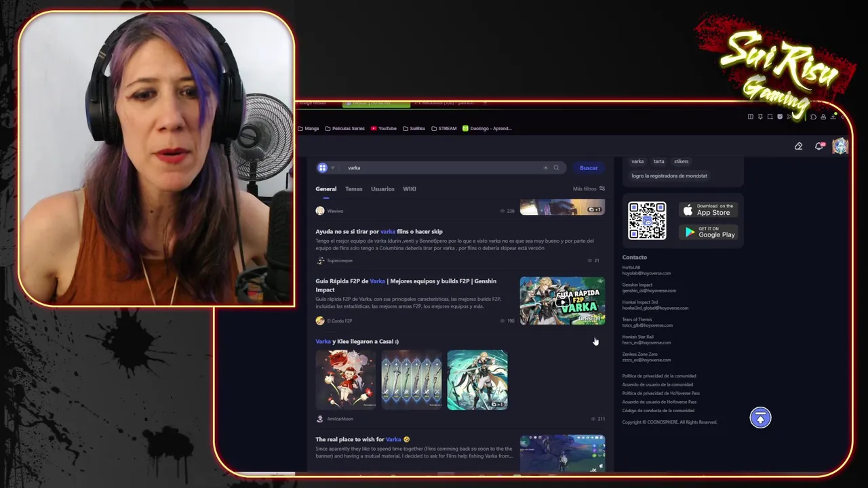The image size is (868, 488).
Task: Select the 'tarta' suggested search tag
Action: [659, 161]
